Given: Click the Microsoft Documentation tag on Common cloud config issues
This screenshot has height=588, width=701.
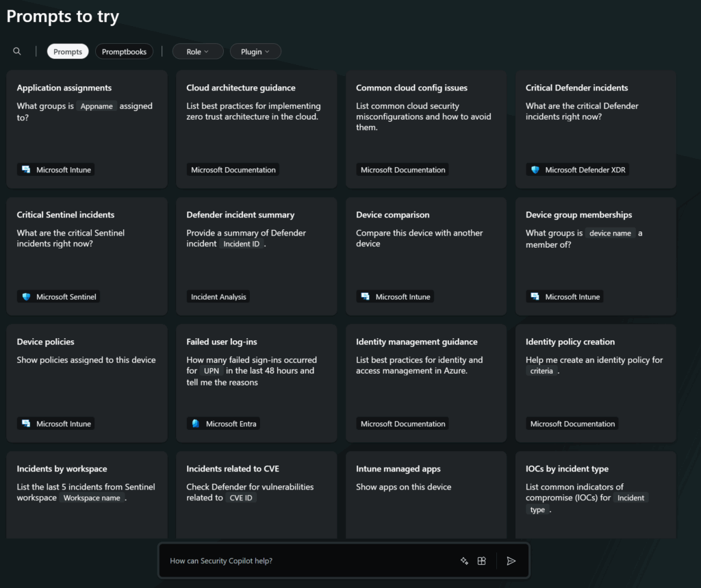Looking at the screenshot, I should pos(403,170).
